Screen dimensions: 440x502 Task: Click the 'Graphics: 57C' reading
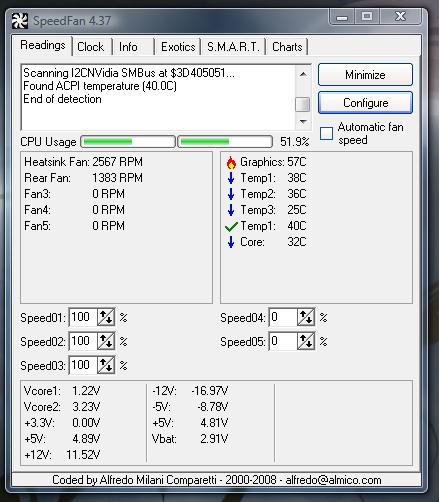click(273, 162)
